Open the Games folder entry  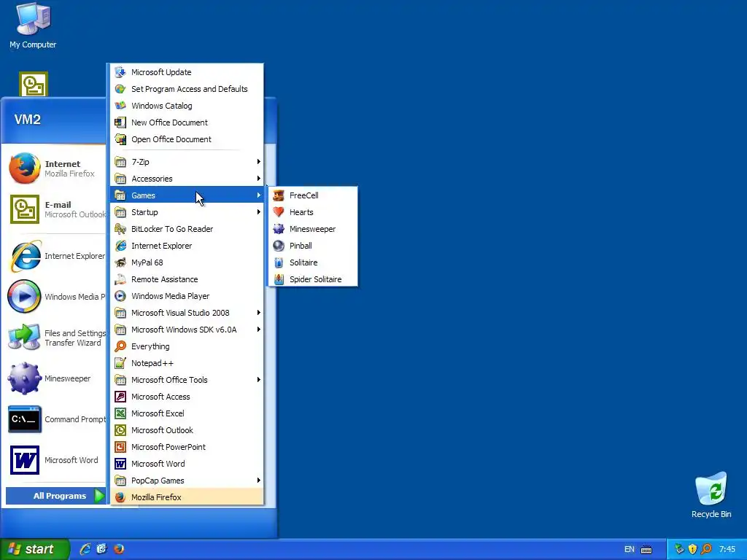click(187, 195)
